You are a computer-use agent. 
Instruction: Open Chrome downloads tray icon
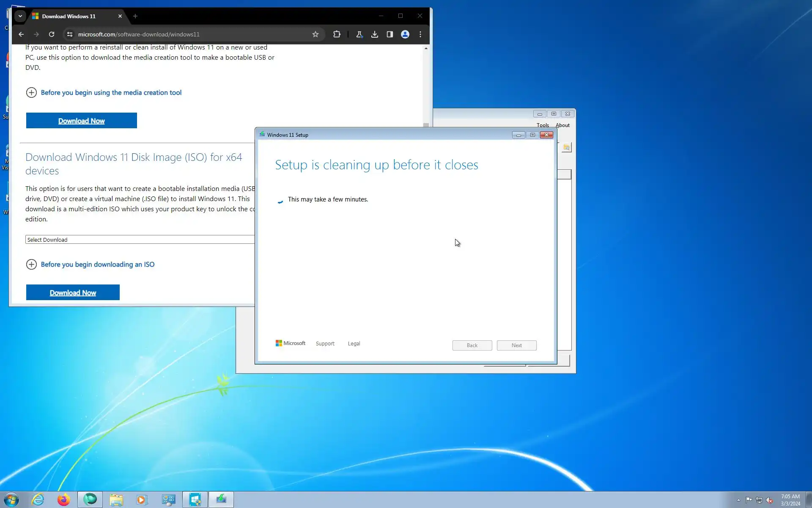coord(375,34)
